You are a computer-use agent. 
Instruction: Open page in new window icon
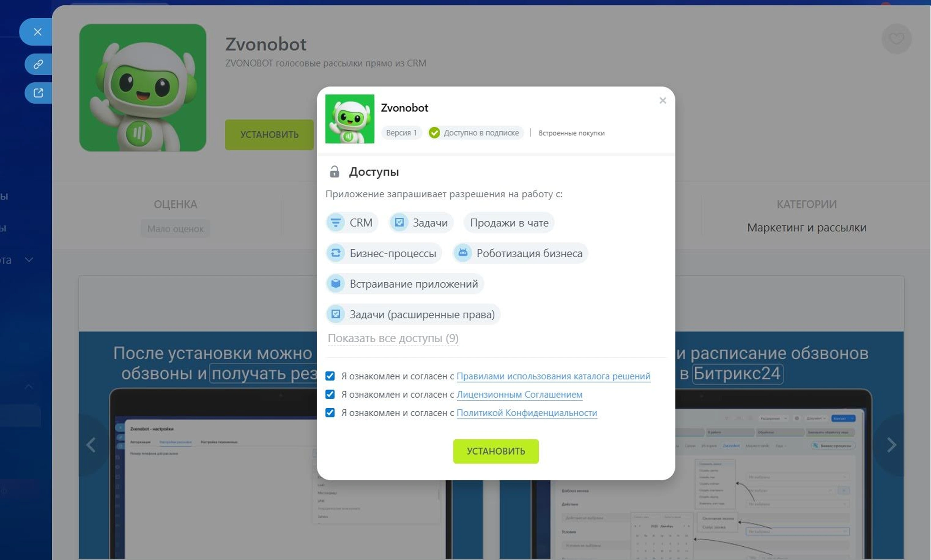click(38, 93)
